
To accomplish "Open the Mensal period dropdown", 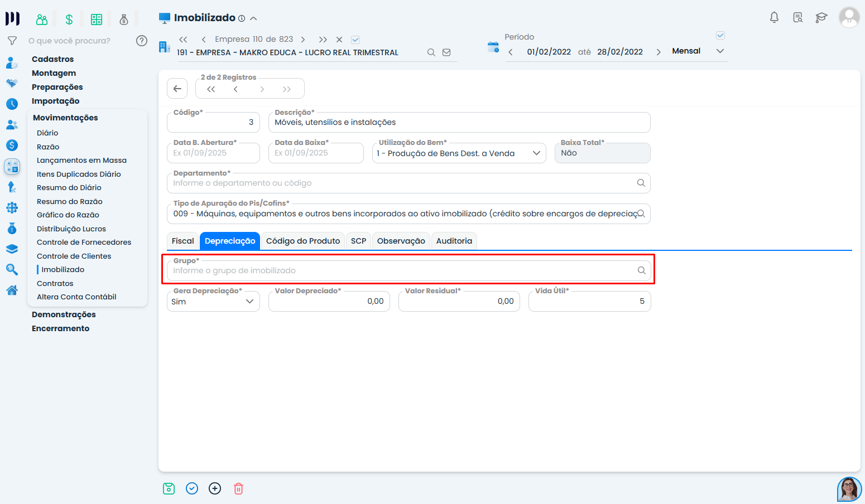I will 698,51.
